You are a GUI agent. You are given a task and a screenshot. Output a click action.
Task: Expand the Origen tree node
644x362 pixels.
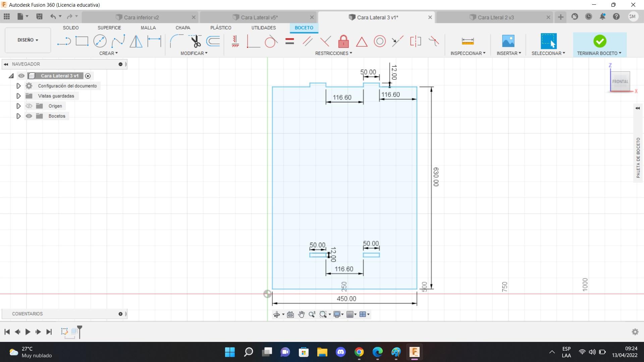[18, 106]
